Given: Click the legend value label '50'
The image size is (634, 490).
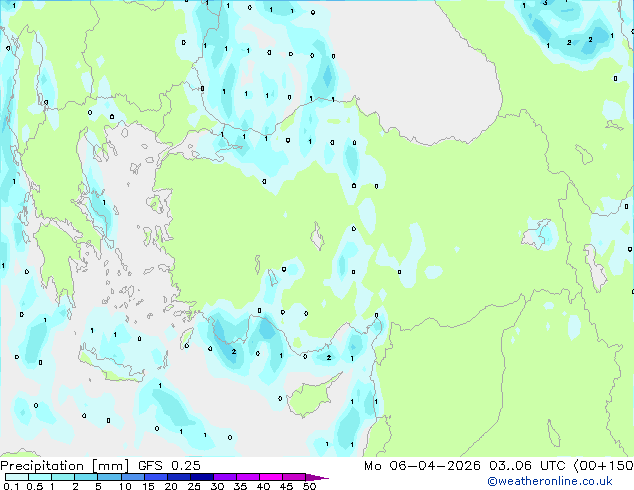Looking at the screenshot, I should click(309, 486).
